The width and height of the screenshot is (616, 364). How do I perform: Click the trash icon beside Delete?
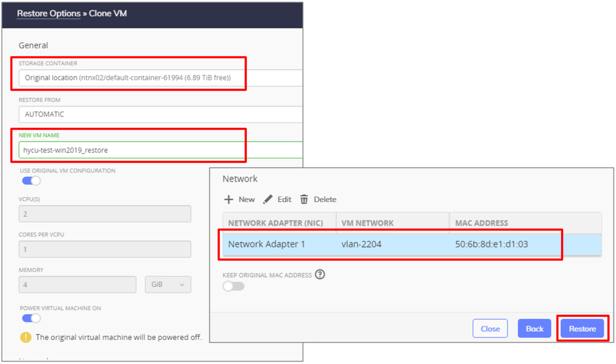(304, 199)
